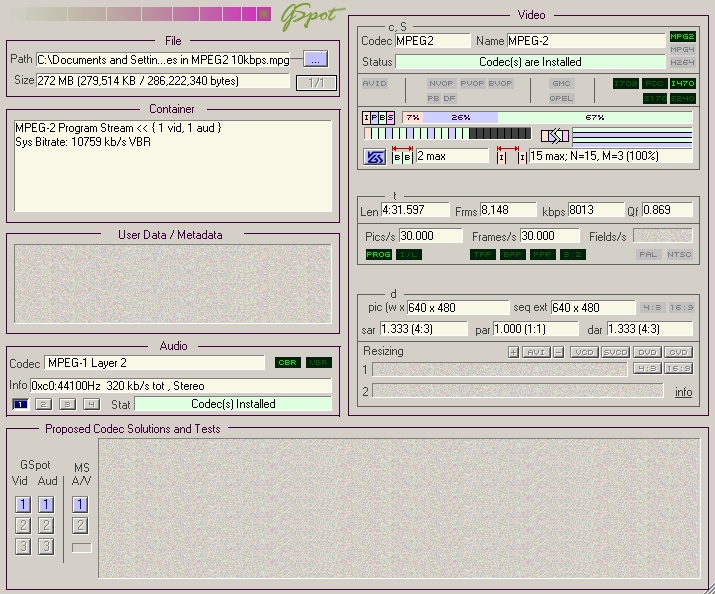Screen dimensions: 715x594
Task: Click GSpot Vid test 2 button
Action: 23,526
